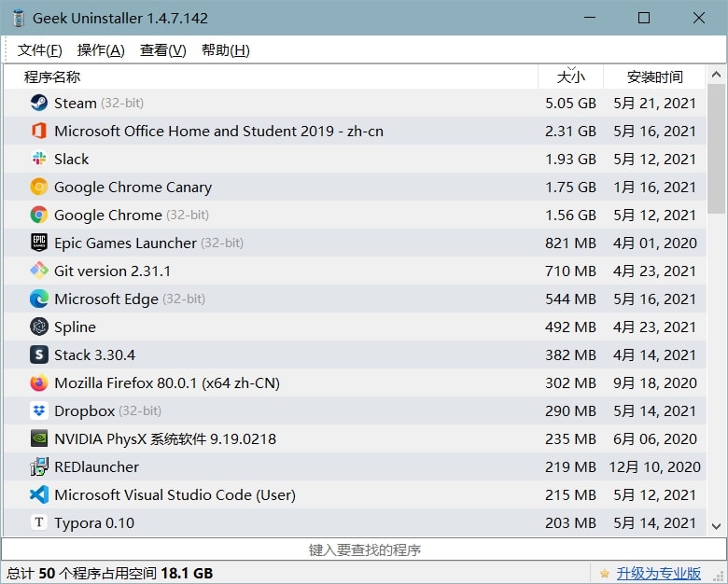Click the Microsoft Office icon
Viewport: 728px width, 584px height.
(39, 131)
